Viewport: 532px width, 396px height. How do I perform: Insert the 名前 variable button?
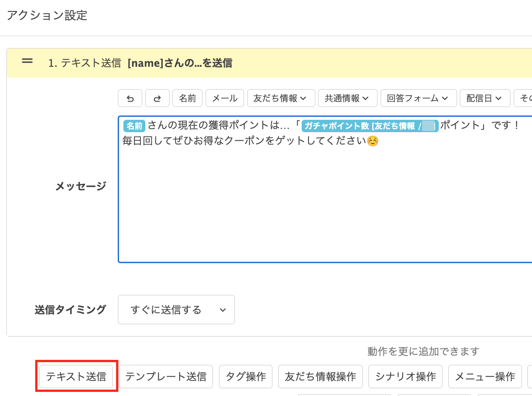pyautogui.click(x=187, y=98)
